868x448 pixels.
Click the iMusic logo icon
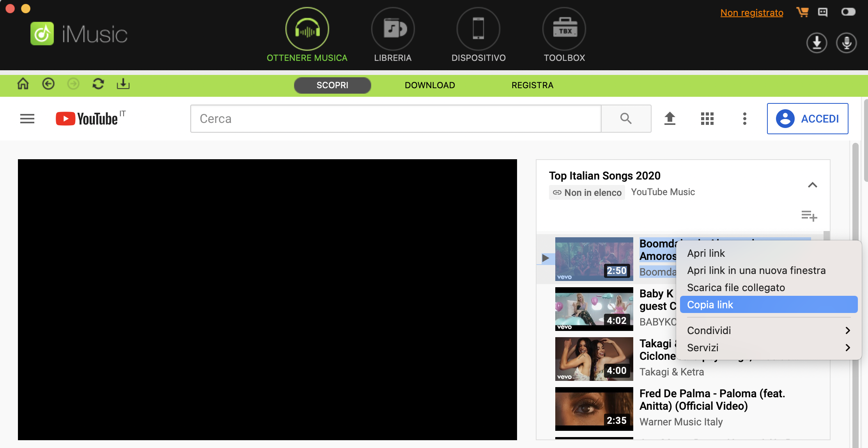point(42,34)
